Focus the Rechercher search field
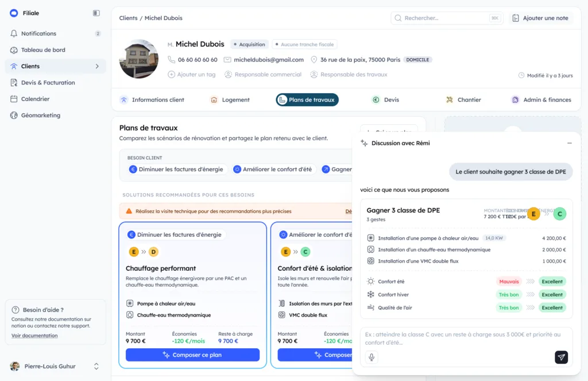The height and width of the screenshot is (381, 588). 447,18
